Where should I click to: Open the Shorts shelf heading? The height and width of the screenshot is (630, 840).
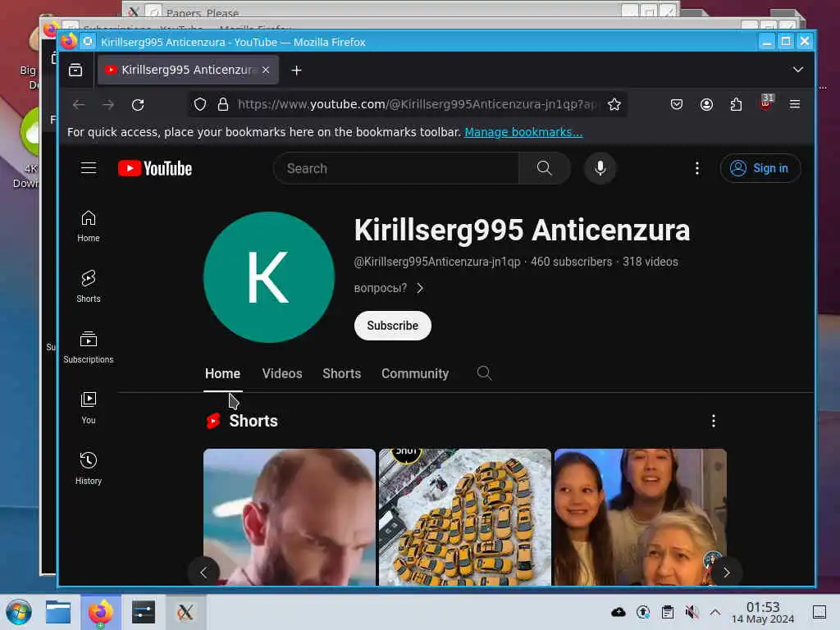click(253, 421)
